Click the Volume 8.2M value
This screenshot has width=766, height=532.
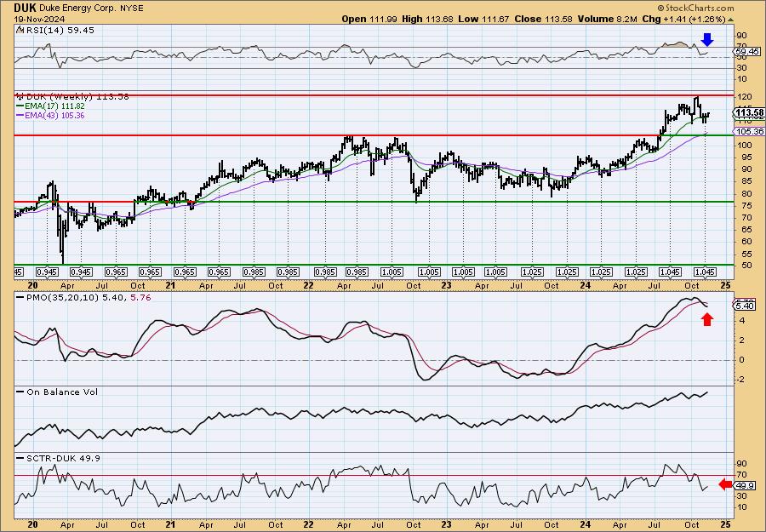[x=607, y=19]
